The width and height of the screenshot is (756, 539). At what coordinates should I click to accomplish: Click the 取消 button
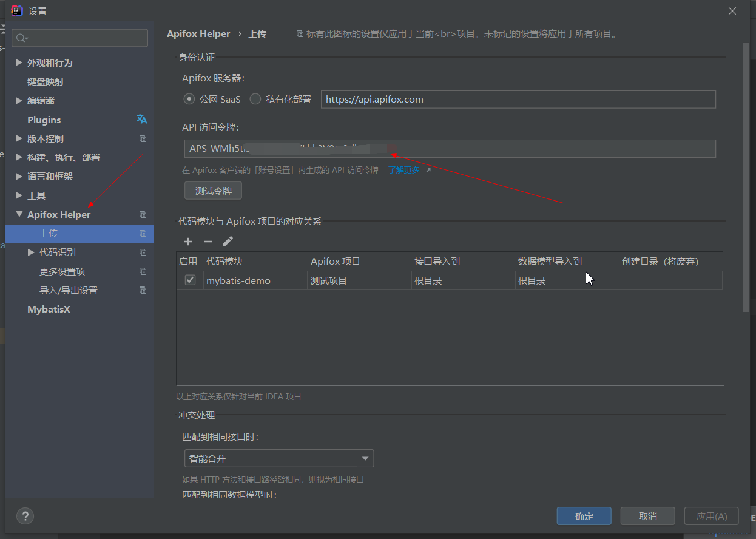[648, 516]
